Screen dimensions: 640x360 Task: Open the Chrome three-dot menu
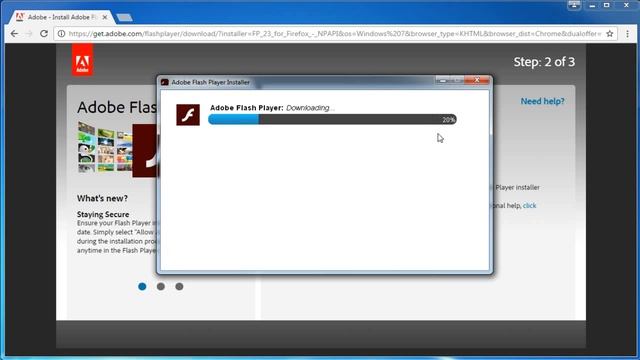[627, 34]
